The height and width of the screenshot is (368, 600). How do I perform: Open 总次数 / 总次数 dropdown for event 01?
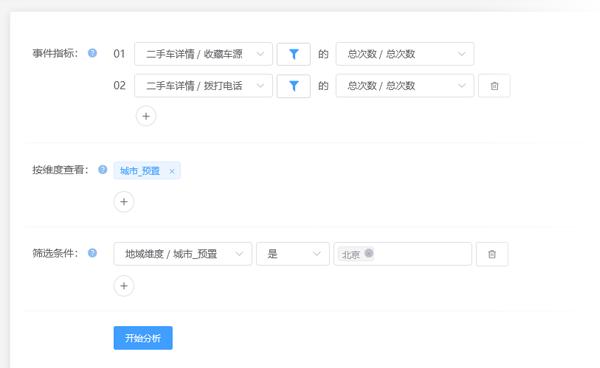coord(405,54)
